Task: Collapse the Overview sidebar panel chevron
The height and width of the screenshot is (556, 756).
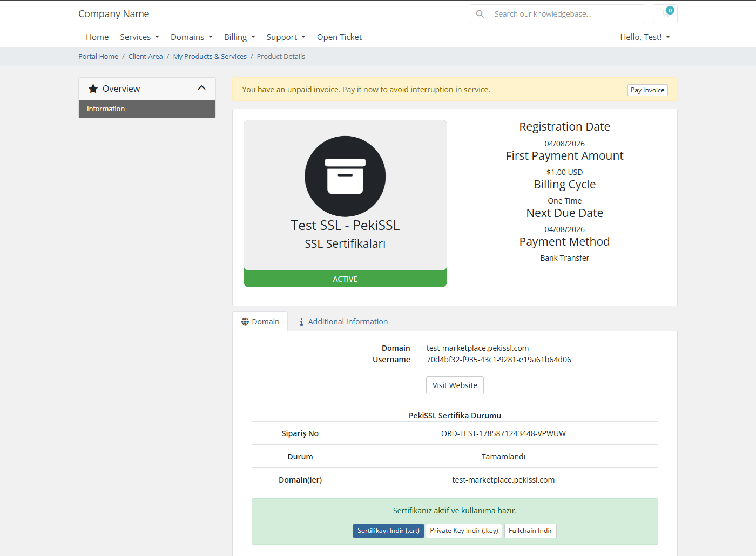Action: click(x=202, y=88)
